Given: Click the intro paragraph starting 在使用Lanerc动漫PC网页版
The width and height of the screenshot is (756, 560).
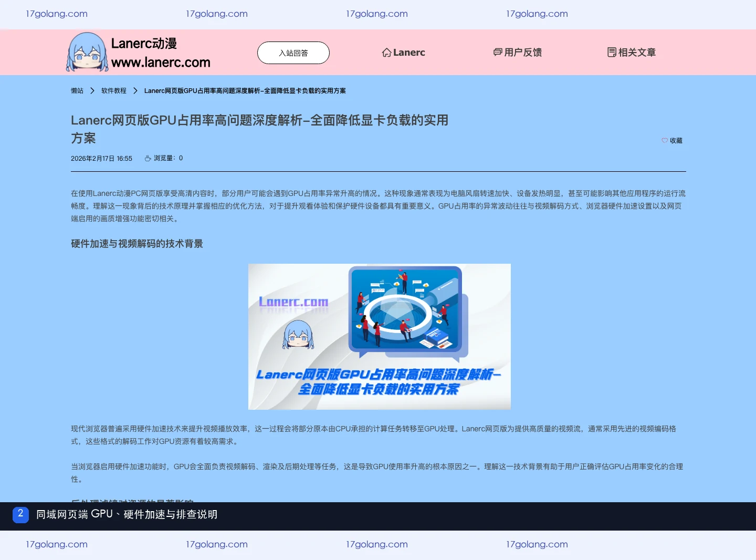Looking at the screenshot, I should (379, 206).
